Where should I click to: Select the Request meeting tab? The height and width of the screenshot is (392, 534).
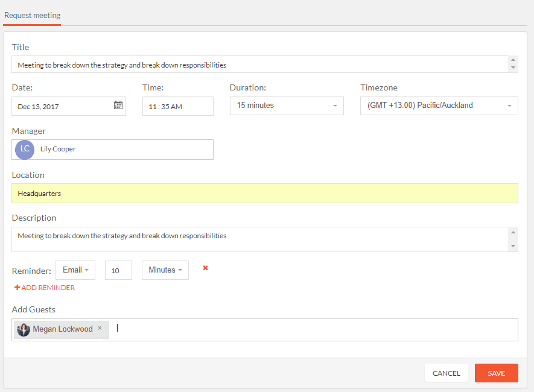click(x=33, y=16)
